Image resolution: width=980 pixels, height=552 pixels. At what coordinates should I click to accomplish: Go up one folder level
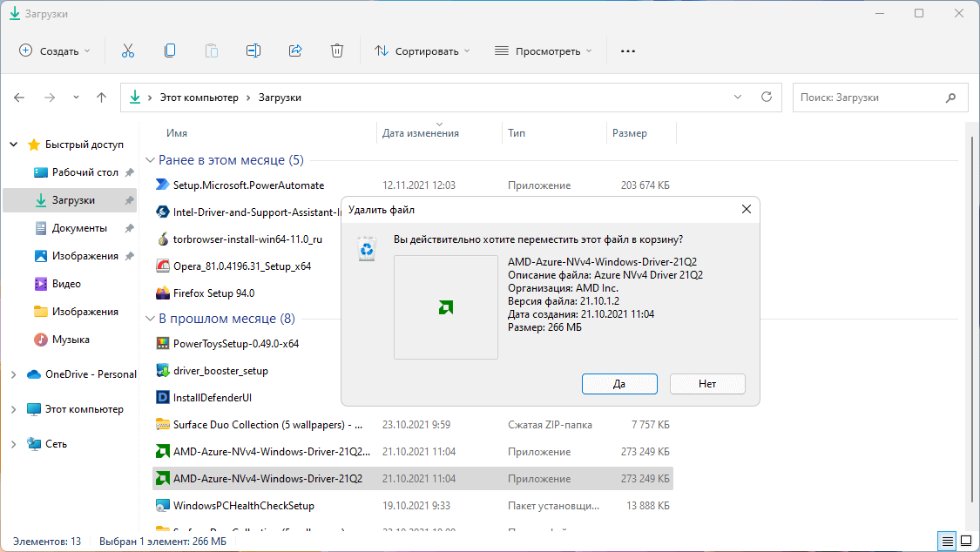click(101, 98)
